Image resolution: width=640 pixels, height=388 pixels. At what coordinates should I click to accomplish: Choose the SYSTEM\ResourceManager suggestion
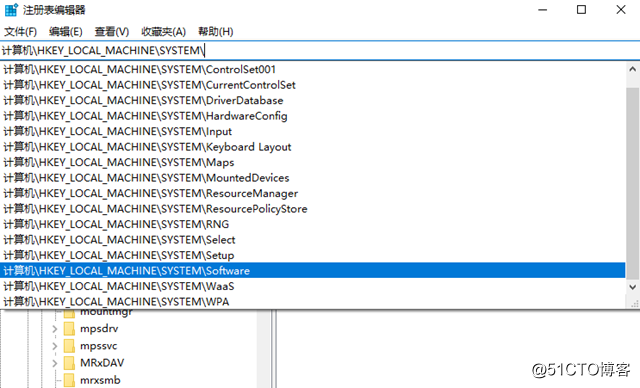point(313,193)
